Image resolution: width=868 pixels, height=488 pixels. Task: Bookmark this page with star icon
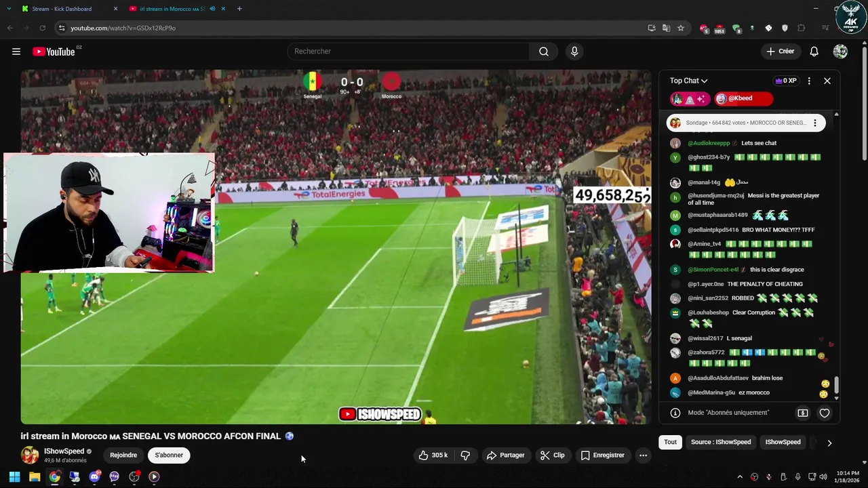(x=681, y=28)
